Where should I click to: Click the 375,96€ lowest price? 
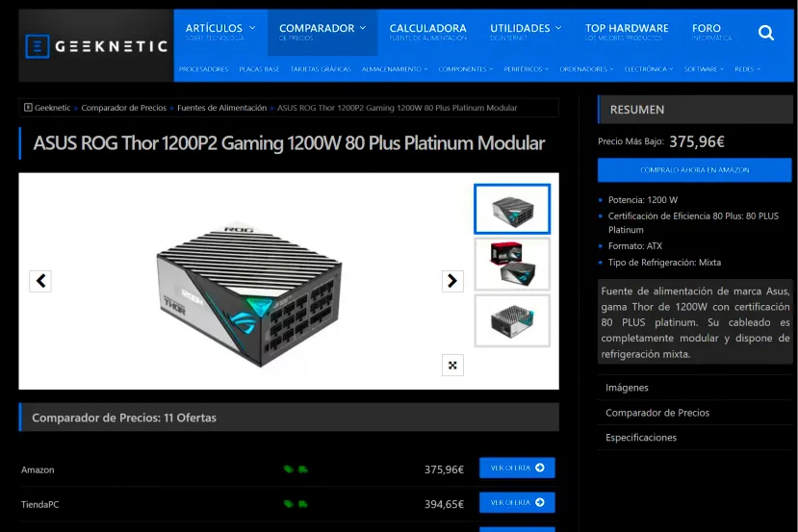click(697, 142)
